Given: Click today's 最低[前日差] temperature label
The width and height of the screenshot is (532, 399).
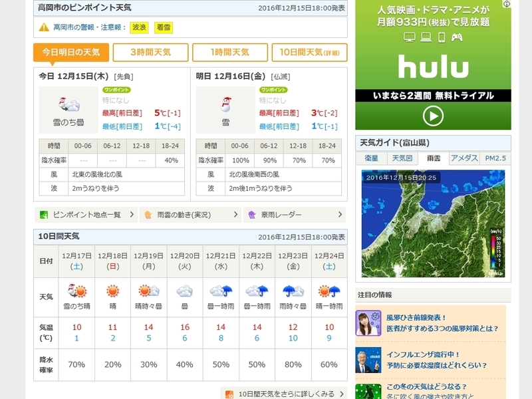Looking at the screenshot, I should click(122, 126).
